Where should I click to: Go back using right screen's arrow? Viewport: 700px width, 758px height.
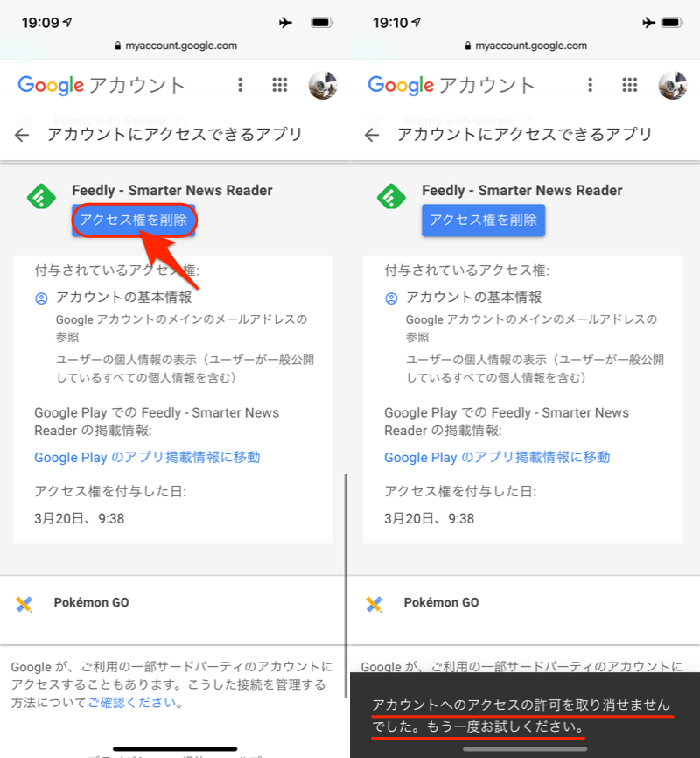[x=372, y=135]
